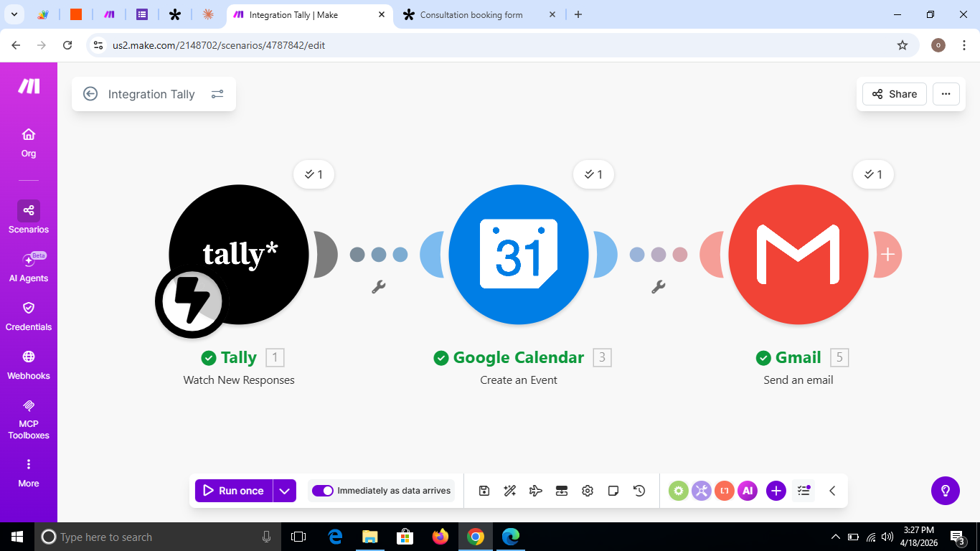Switch to Consultation booking form tab
The width and height of the screenshot is (980, 551).
471,14
